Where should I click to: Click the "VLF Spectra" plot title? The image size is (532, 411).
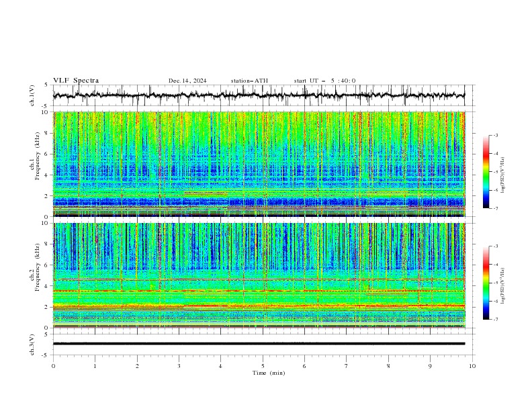click(76, 81)
